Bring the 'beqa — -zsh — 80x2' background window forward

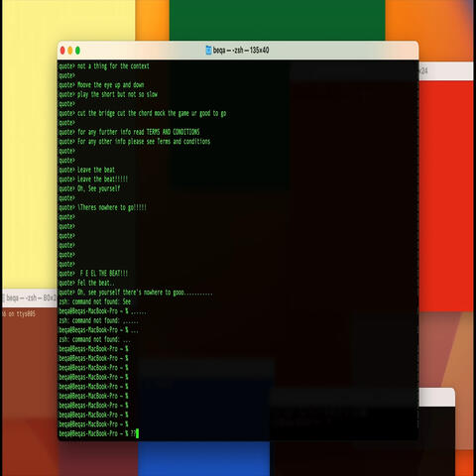[30, 297]
